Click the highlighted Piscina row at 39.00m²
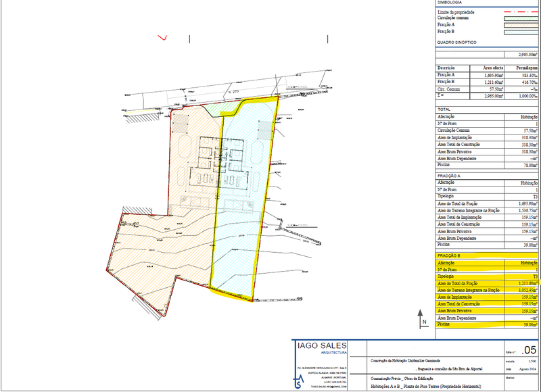This screenshot has width=541, height=392. coord(487,324)
